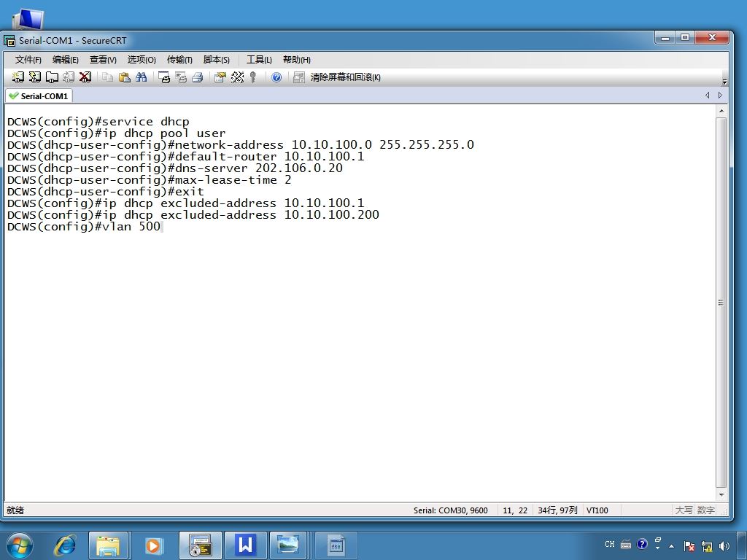Viewport: 747px width, 560px height.
Task: Click the Print Selection toolbar icon
Action: click(181, 77)
